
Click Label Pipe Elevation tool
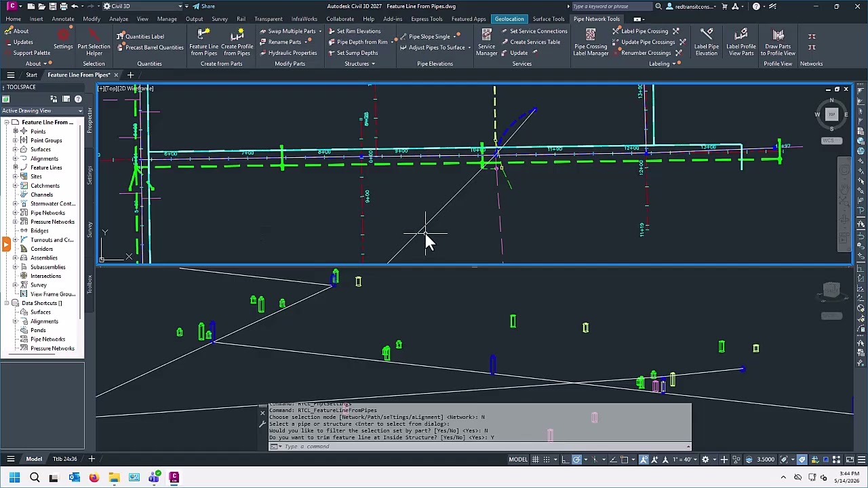pos(706,41)
